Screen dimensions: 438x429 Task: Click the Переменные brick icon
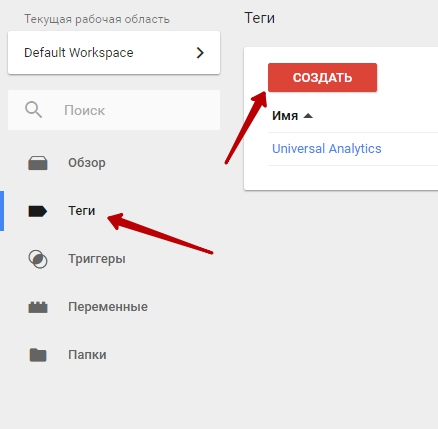[x=38, y=307]
